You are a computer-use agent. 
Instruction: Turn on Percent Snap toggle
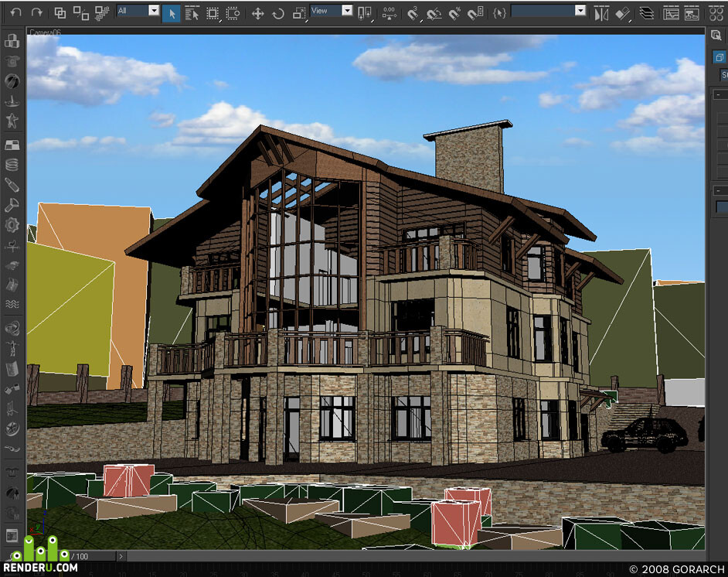pyautogui.click(x=454, y=13)
